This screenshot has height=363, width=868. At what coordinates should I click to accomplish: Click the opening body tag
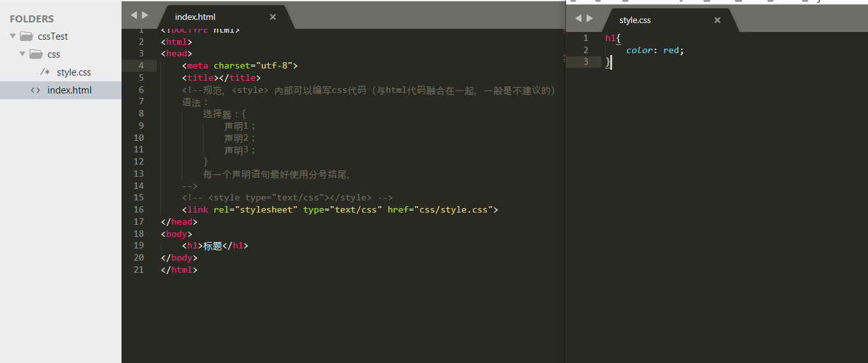click(x=177, y=234)
